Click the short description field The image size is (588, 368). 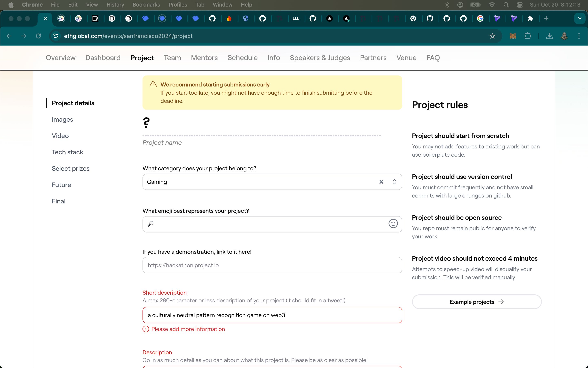click(x=272, y=315)
